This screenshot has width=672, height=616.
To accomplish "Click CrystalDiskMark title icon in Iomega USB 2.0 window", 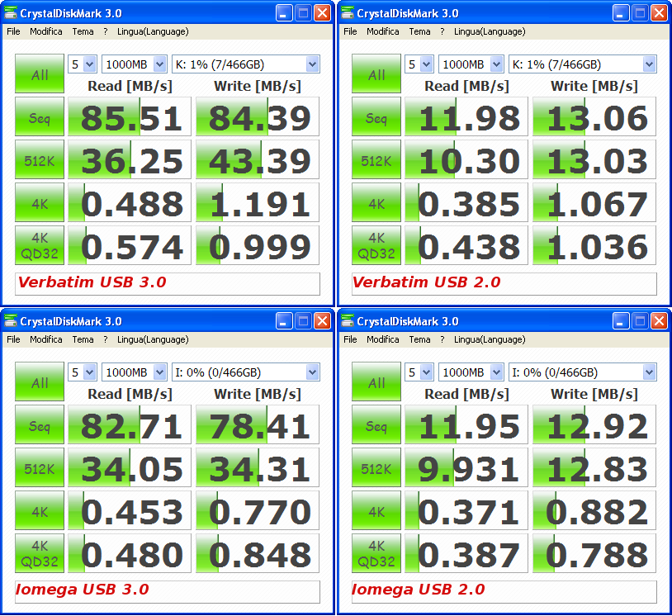I will [347, 320].
